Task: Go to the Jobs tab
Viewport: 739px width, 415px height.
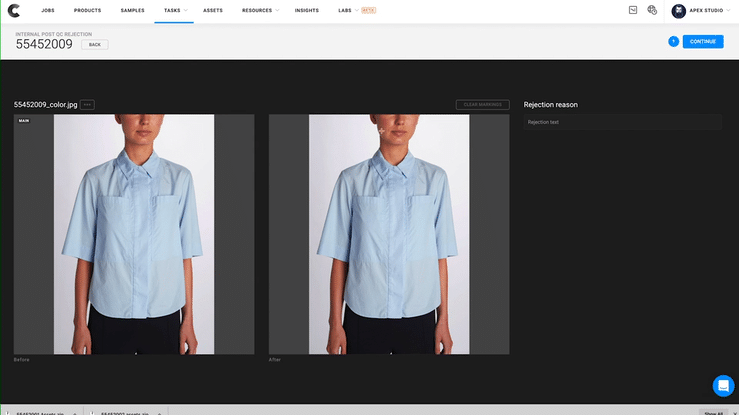Action: point(48,10)
